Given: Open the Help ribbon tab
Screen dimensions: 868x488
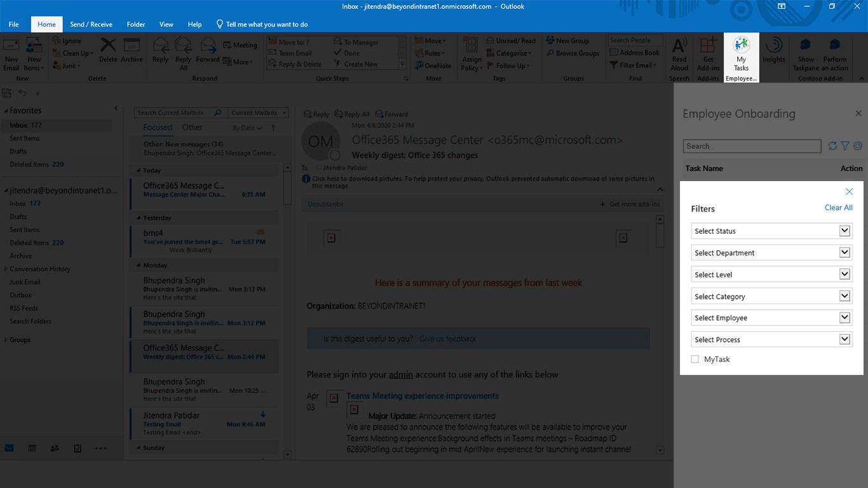Looking at the screenshot, I should click(x=194, y=24).
